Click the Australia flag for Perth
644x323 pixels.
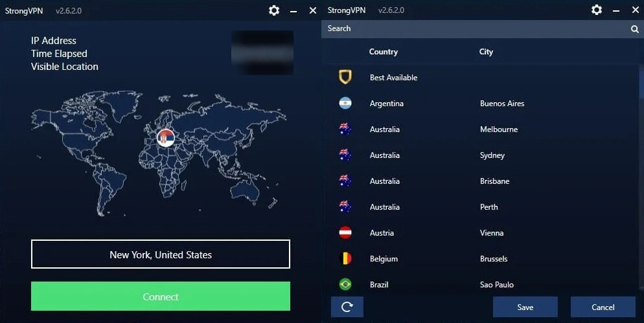pos(345,206)
